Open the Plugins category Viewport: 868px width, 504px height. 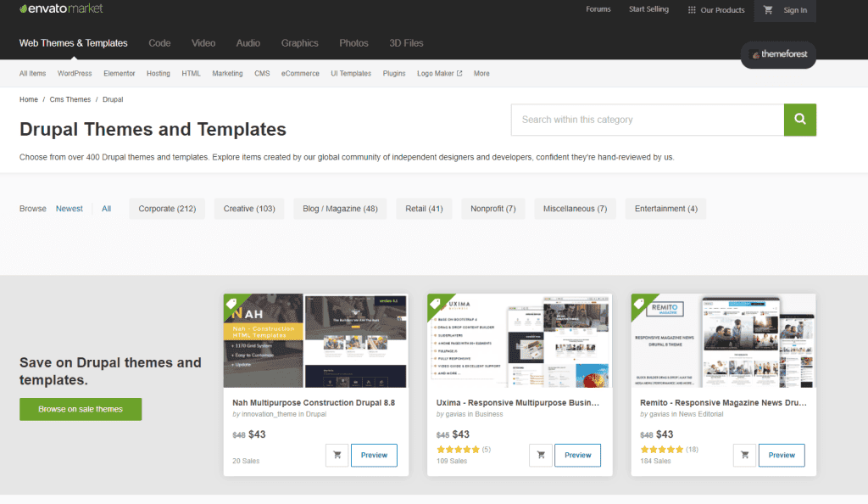click(x=394, y=74)
